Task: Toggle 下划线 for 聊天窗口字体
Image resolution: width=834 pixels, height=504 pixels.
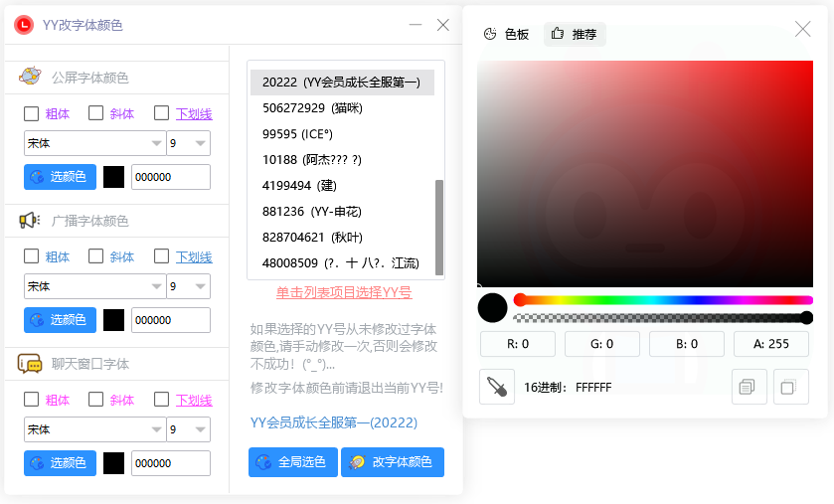Action: 161,400
